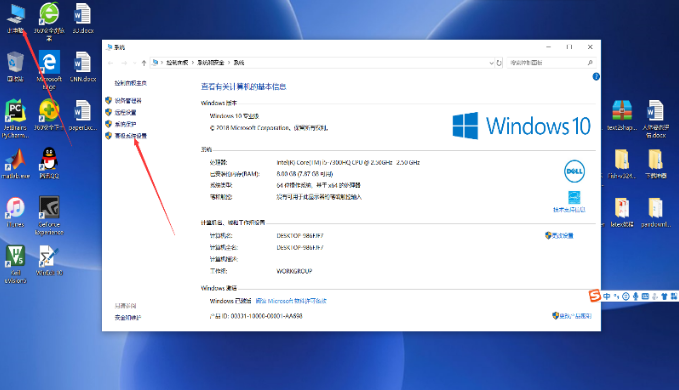Toggle Sogou Chinese/English mode button

tap(606, 296)
